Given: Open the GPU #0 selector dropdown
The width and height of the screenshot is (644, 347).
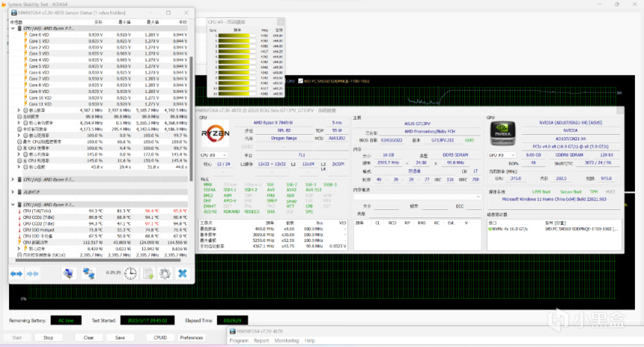Looking at the screenshot, I should coord(502,155).
